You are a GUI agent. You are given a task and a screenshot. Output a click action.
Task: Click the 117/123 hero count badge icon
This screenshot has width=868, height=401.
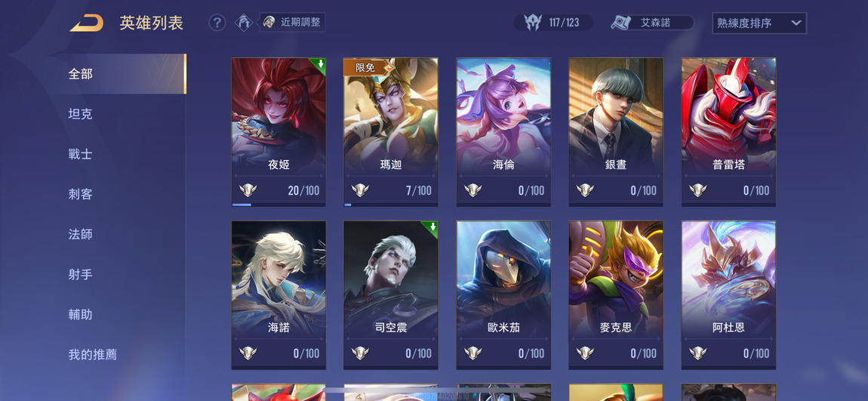533,23
